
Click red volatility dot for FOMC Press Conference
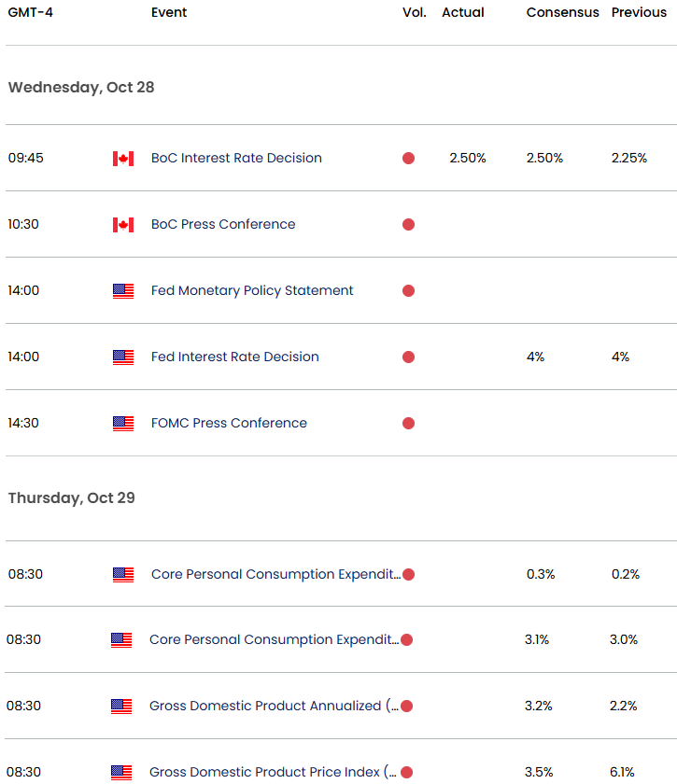point(408,424)
